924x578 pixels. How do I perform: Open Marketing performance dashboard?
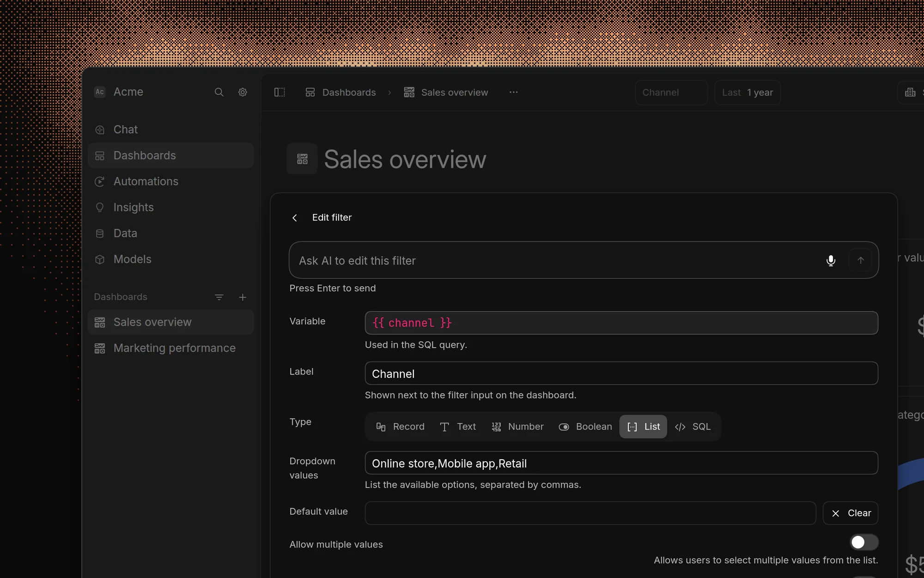coord(170,348)
